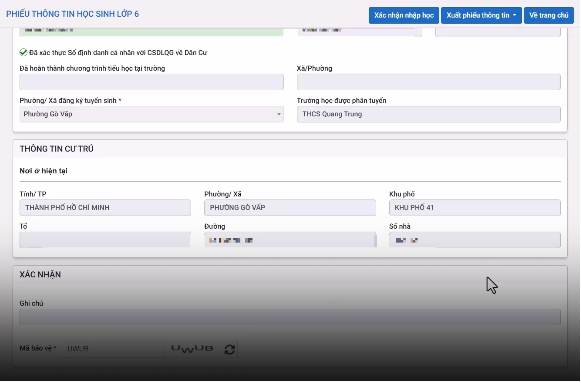Click the Xác nhận nhập học button

pyautogui.click(x=404, y=16)
